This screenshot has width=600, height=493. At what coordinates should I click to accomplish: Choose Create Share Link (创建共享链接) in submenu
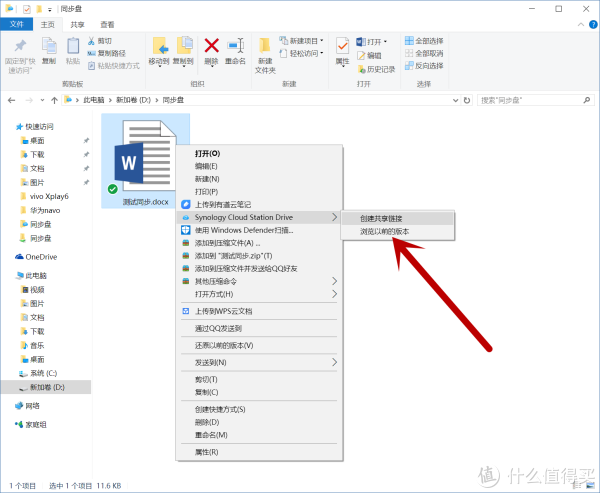pos(398,219)
